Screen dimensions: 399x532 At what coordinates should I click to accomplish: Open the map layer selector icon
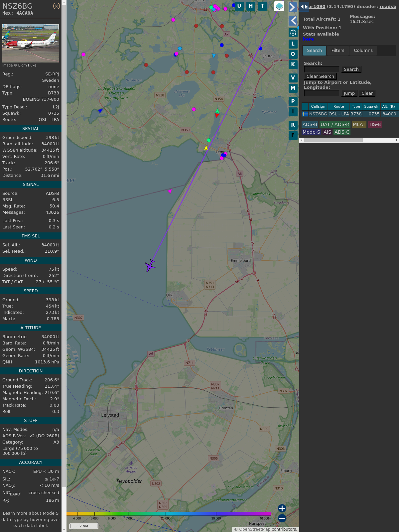(279, 6)
